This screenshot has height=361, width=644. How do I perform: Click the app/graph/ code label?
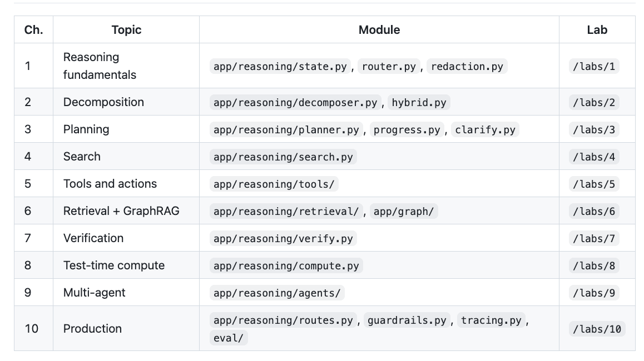coord(404,211)
